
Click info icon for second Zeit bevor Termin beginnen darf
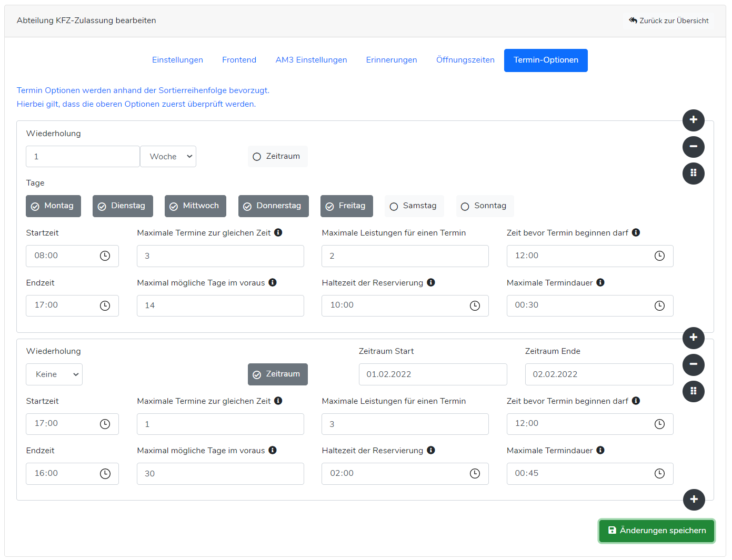(x=636, y=401)
